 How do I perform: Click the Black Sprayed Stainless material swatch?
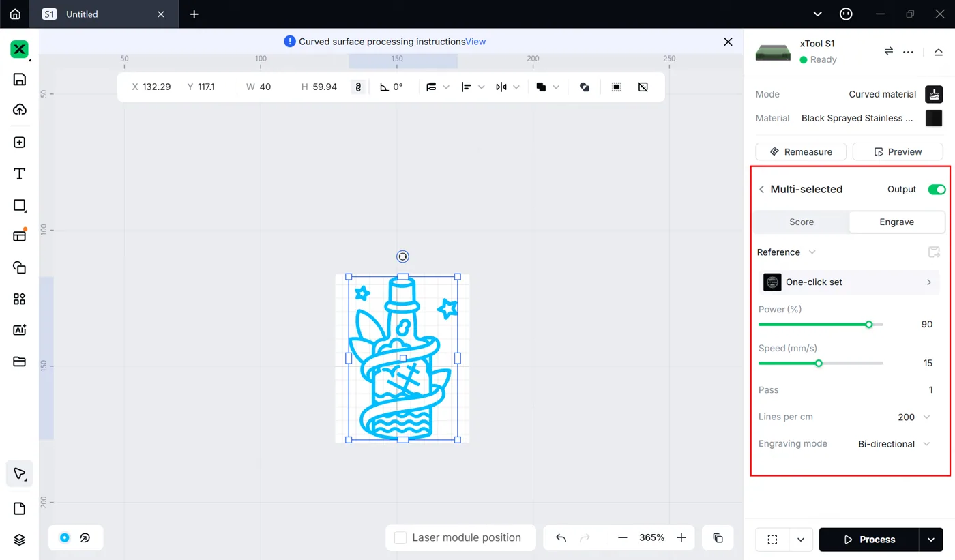[934, 118]
